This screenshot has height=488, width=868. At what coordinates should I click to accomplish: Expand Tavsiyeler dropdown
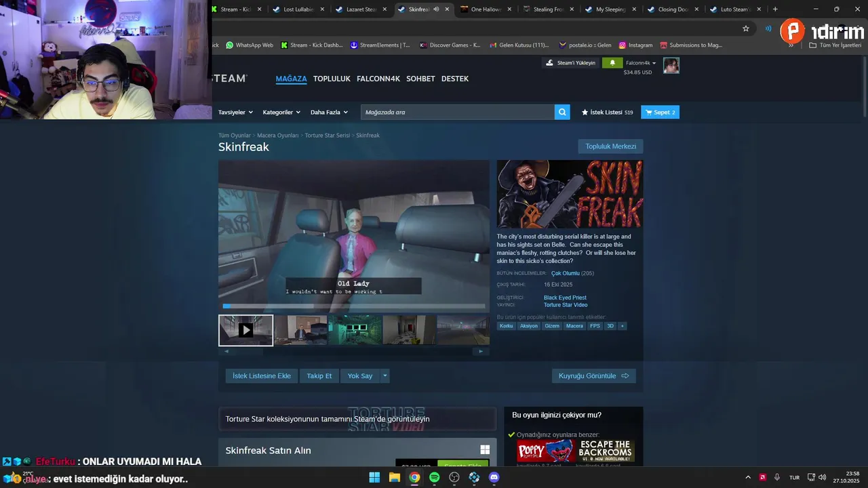235,112
